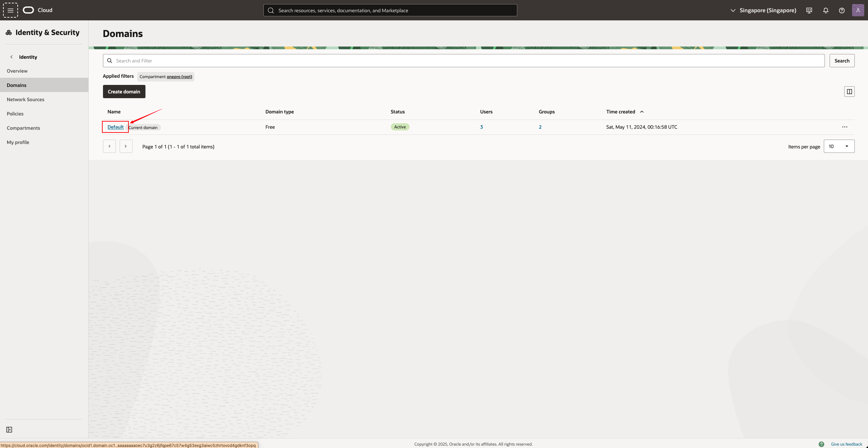This screenshot has width=868, height=448.
Task: Collapse the sidebar with the bottom-left icon
Action: pyautogui.click(x=9, y=430)
